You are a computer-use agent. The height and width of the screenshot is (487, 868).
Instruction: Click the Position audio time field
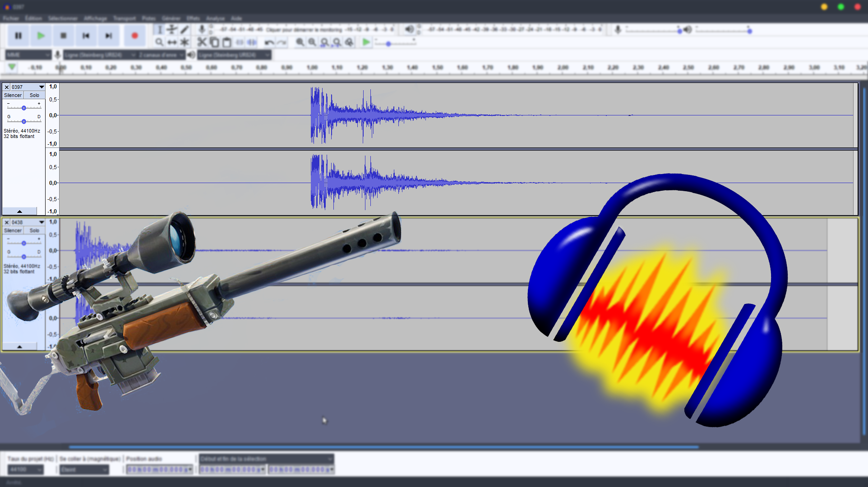pyautogui.click(x=159, y=469)
